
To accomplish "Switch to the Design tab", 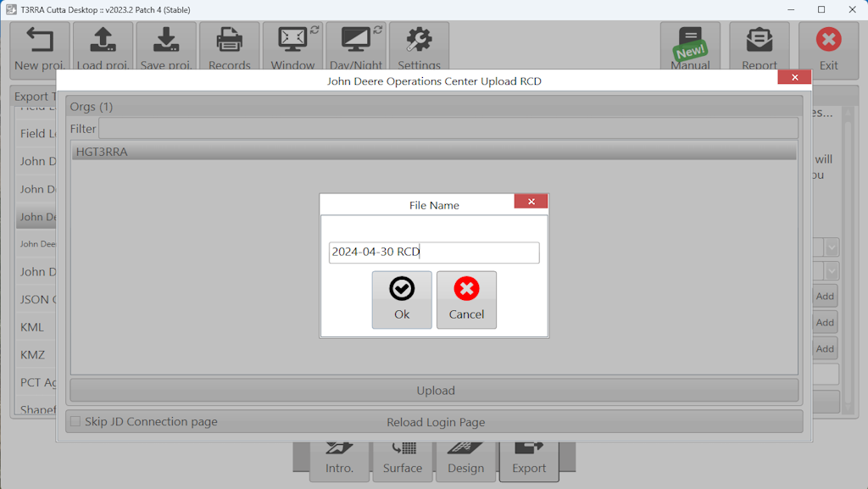I will coord(465,461).
